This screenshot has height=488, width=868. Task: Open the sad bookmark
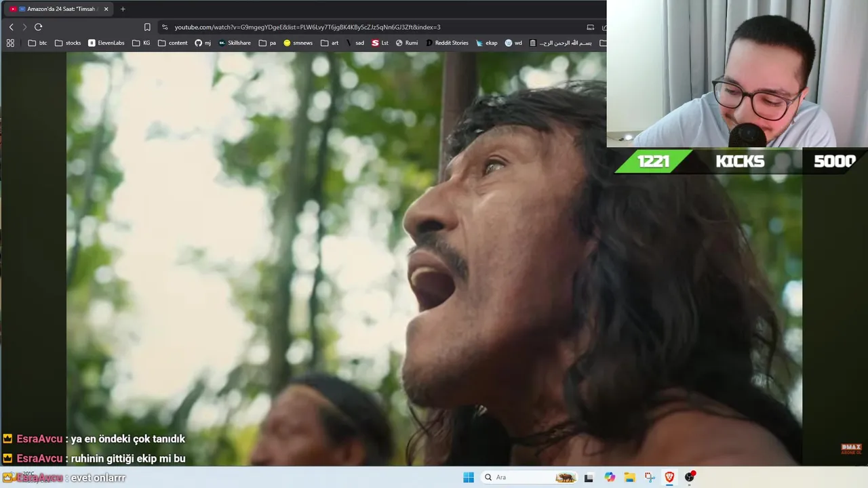tap(355, 43)
